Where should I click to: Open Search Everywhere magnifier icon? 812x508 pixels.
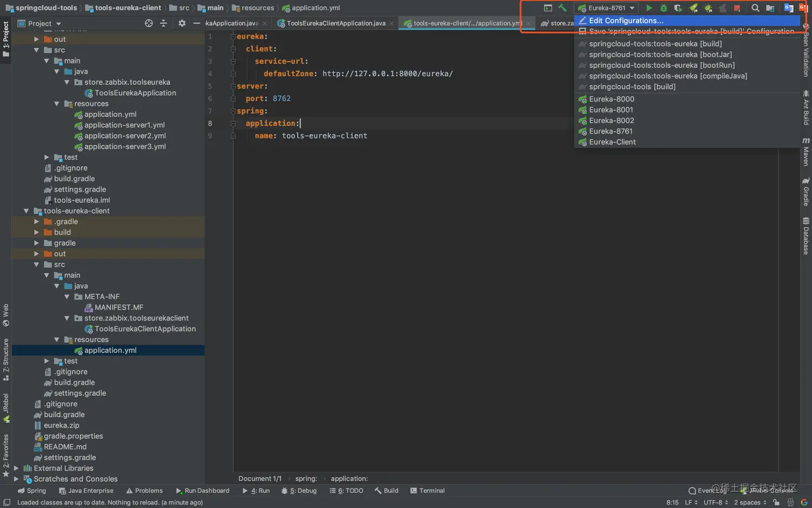click(756, 8)
